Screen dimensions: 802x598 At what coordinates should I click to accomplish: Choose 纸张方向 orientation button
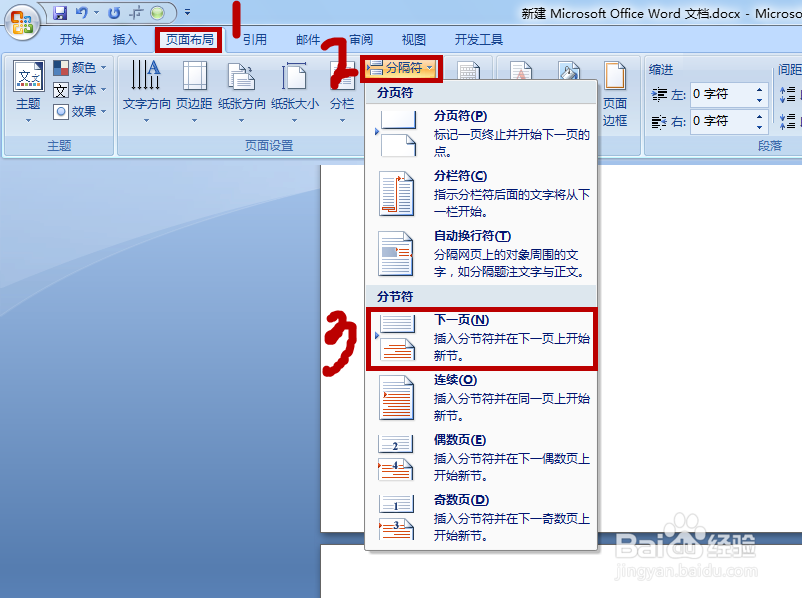242,91
